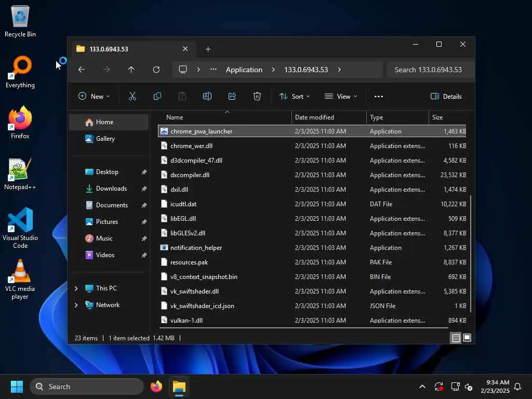Image resolution: width=532 pixels, height=399 pixels.
Task: Click the PC monitor icon in address bar
Action: [x=183, y=70]
